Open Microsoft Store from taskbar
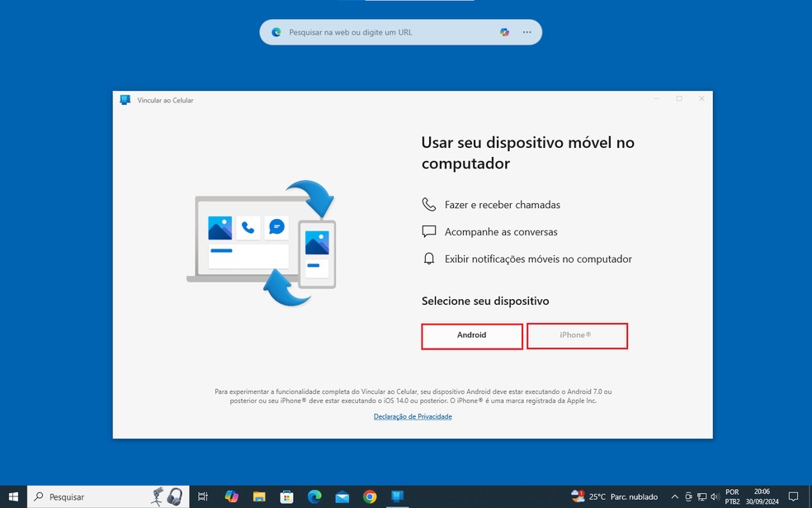The image size is (812, 508). pyautogui.click(x=286, y=496)
